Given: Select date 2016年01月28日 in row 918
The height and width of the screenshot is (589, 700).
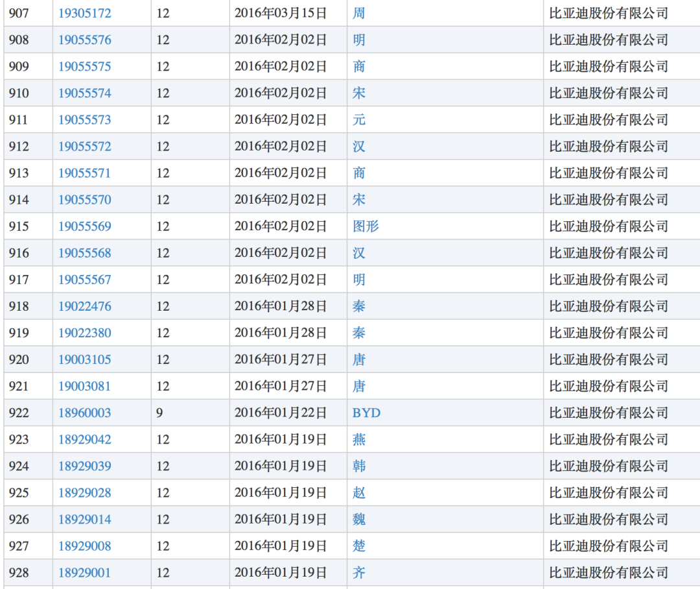Looking at the screenshot, I should click(x=281, y=306).
